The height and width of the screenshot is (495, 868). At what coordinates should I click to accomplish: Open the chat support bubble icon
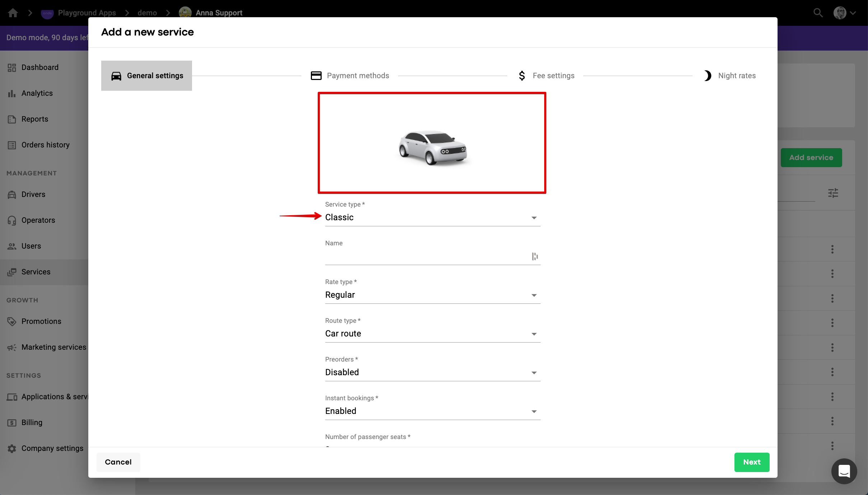844,471
